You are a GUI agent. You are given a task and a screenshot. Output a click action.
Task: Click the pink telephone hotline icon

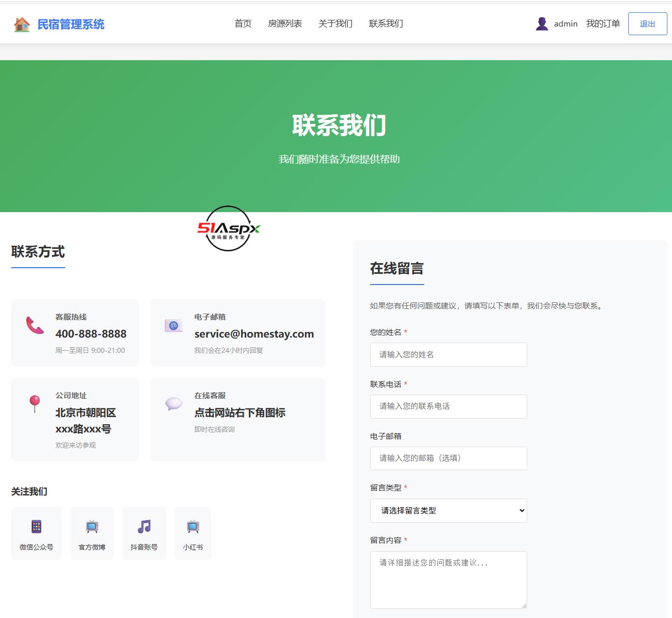tap(35, 325)
